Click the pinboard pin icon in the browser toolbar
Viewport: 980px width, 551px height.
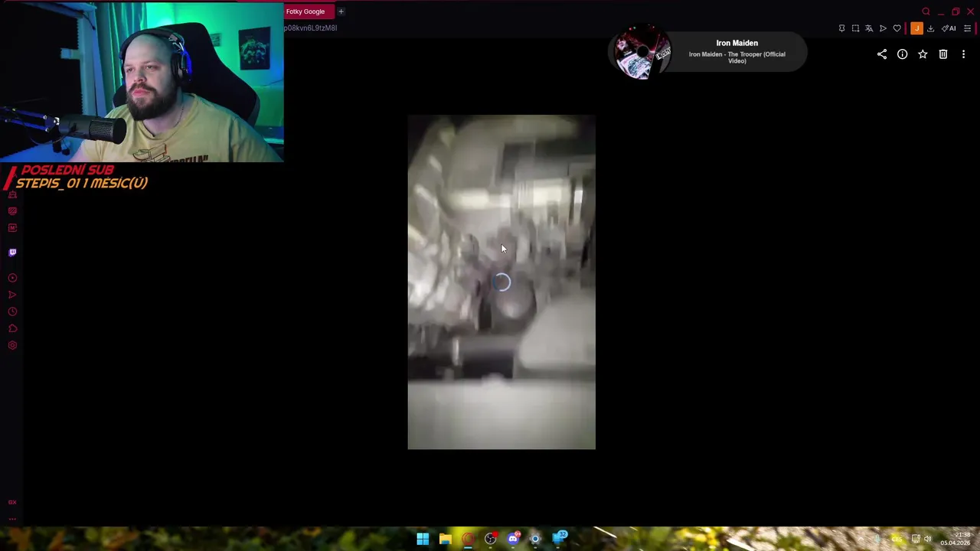point(841,28)
